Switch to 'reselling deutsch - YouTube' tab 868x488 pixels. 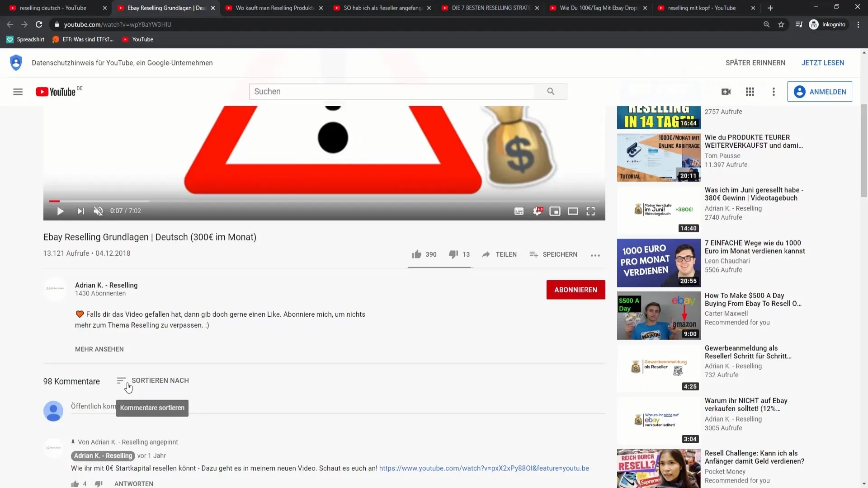(x=53, y=8)
